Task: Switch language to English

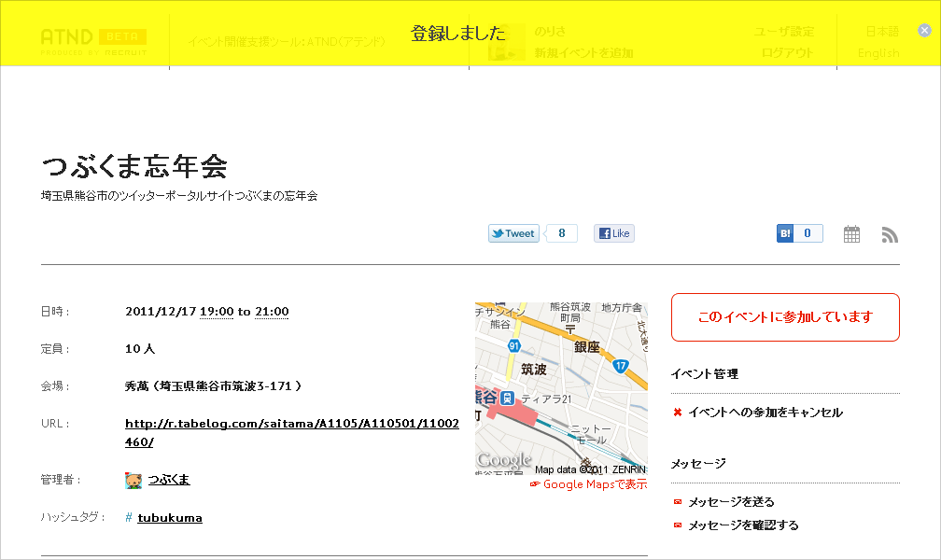Action: click(878, 53)
